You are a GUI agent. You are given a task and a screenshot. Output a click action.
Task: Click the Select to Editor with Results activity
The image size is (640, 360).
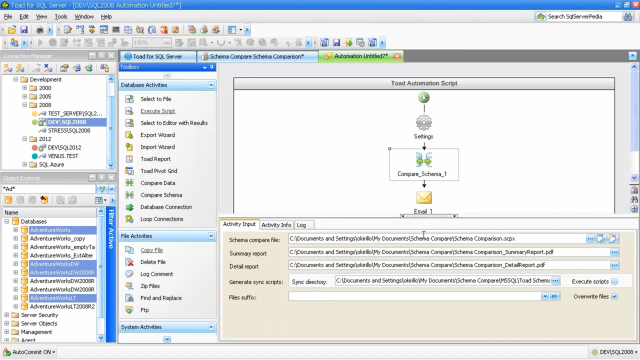(174, 123)
